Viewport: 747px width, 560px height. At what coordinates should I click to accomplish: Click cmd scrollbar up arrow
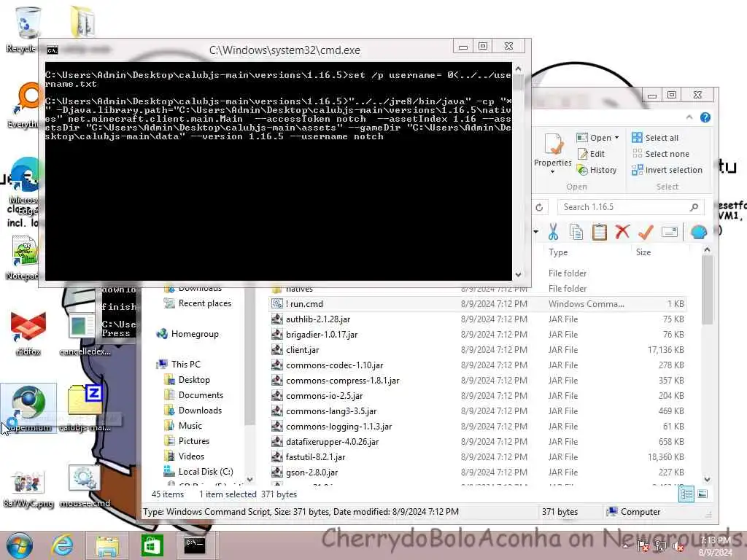click(518, 69)
